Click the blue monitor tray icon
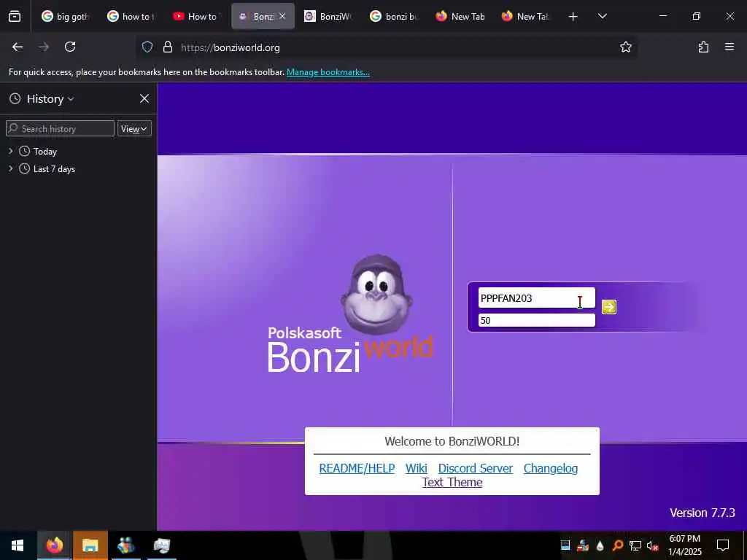Image resolution: width=747 pixels, height=560 pixels. click(x=565, y=545)
